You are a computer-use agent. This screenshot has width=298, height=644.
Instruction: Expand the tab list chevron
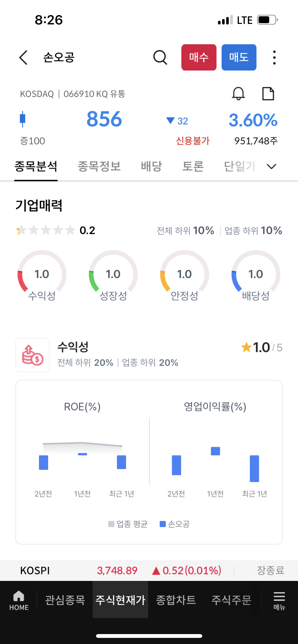pos(272,166)
